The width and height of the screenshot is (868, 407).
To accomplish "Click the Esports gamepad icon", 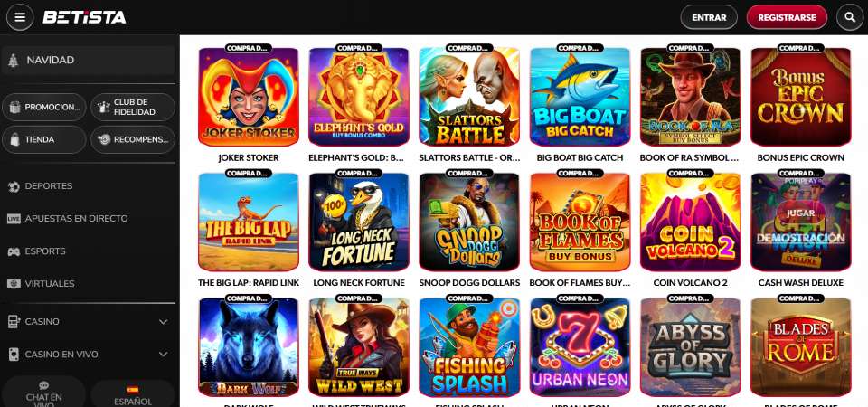I will point(14,251).
